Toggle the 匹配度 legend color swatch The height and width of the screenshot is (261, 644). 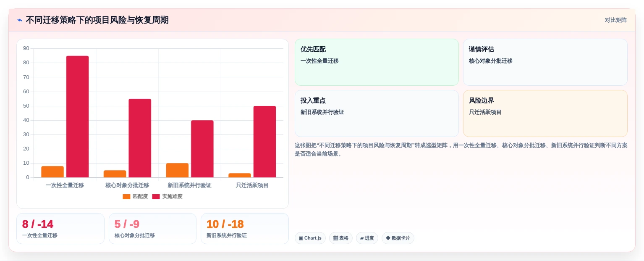pos(126,196)
